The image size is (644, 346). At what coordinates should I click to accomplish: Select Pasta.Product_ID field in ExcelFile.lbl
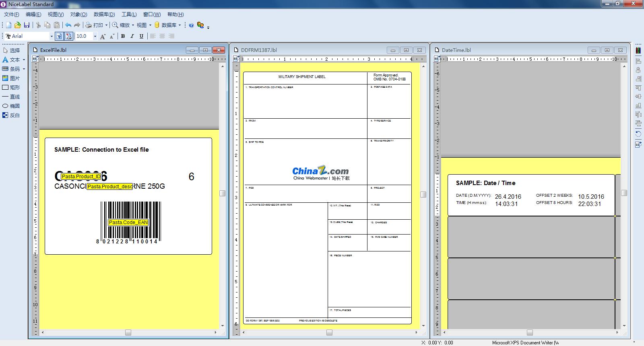coord(81,177)
